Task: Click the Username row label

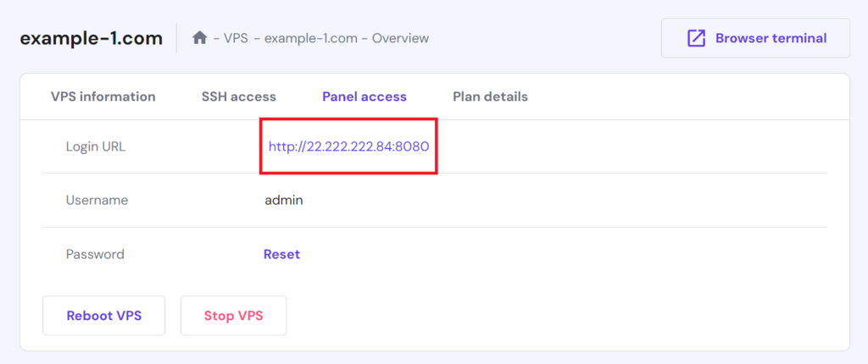Action: click(x=97, y=201)
